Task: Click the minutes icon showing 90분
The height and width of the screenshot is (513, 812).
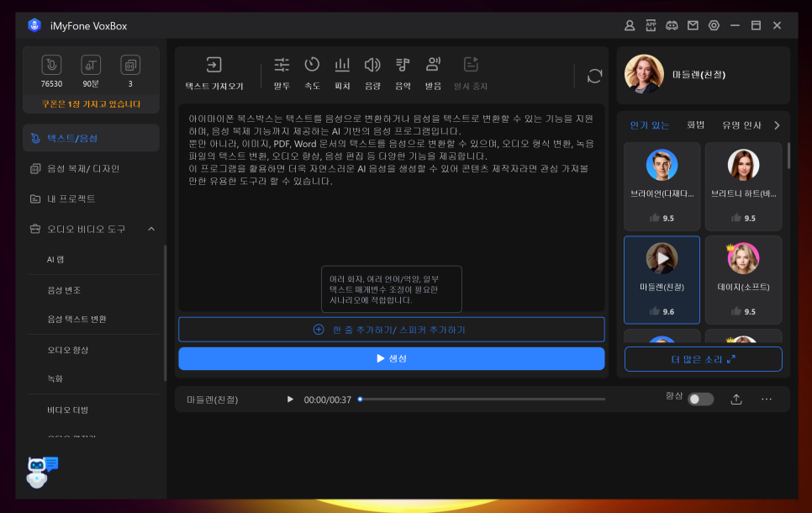Action: click(91, 65)
